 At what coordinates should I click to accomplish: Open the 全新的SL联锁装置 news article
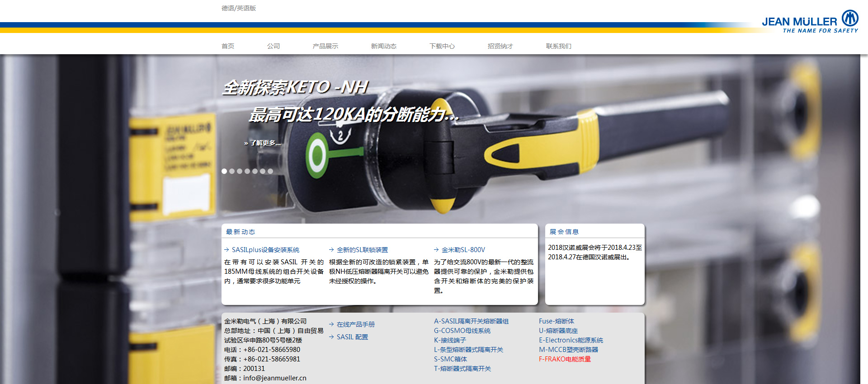point(362,250)
